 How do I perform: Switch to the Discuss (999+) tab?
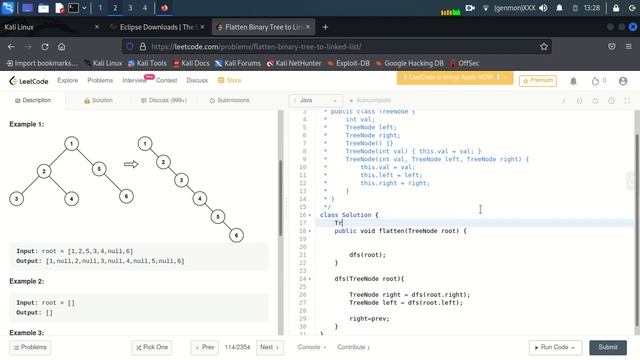pos(164,100)
